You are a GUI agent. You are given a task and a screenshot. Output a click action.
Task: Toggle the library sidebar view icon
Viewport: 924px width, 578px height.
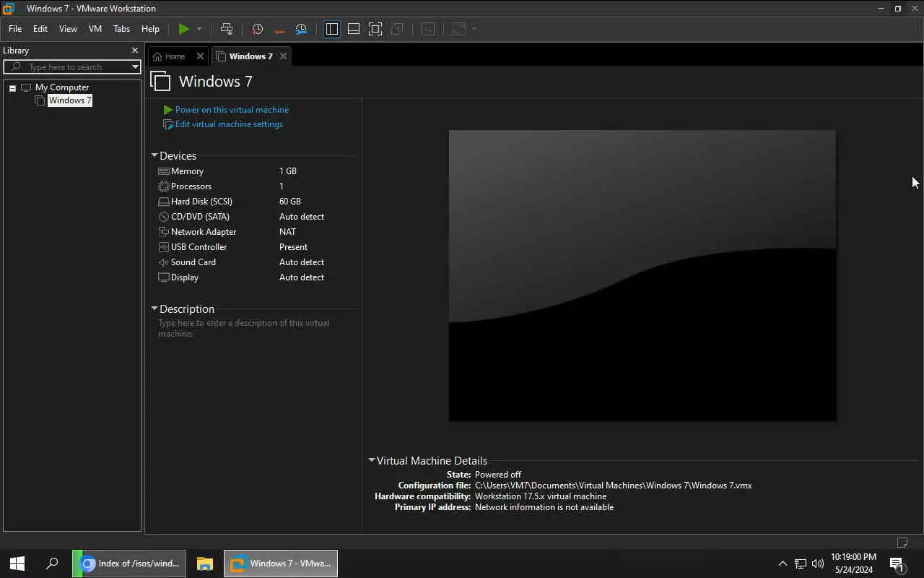point(332,29)
